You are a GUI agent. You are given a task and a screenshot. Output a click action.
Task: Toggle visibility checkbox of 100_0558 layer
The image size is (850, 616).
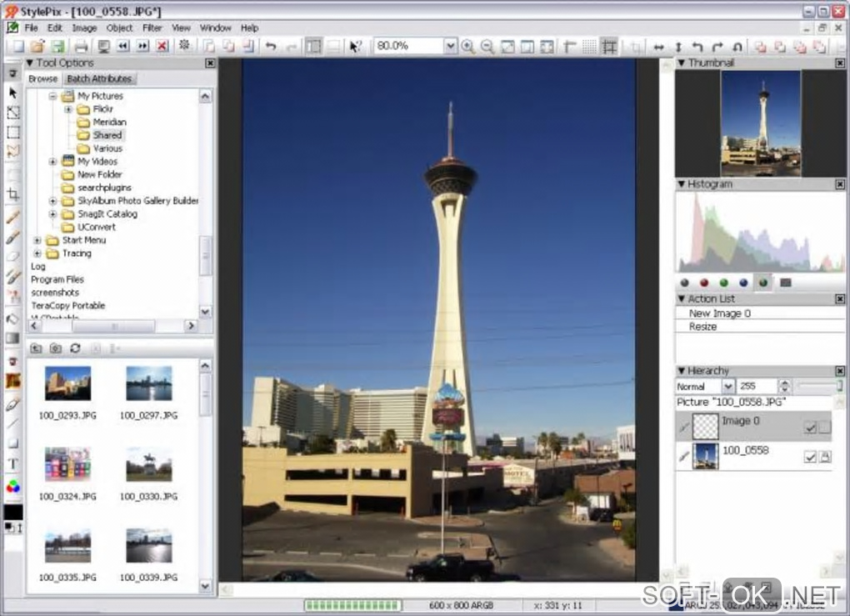click(x=810, y=457)
